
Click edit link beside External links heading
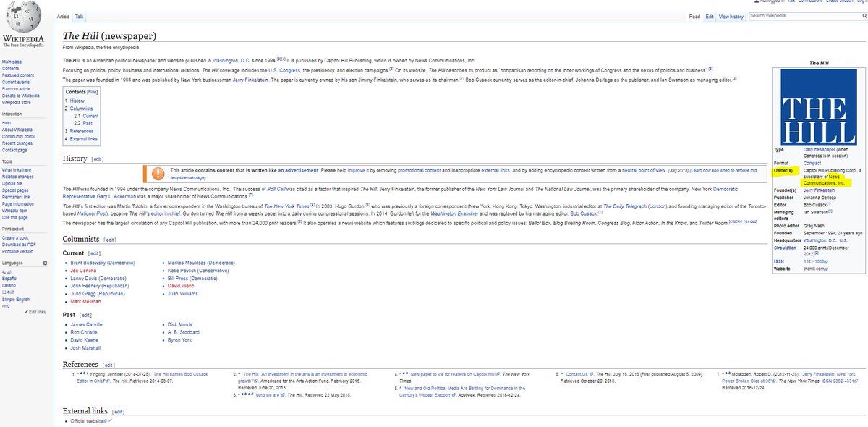pyautogui.click(x=117, y=412)
